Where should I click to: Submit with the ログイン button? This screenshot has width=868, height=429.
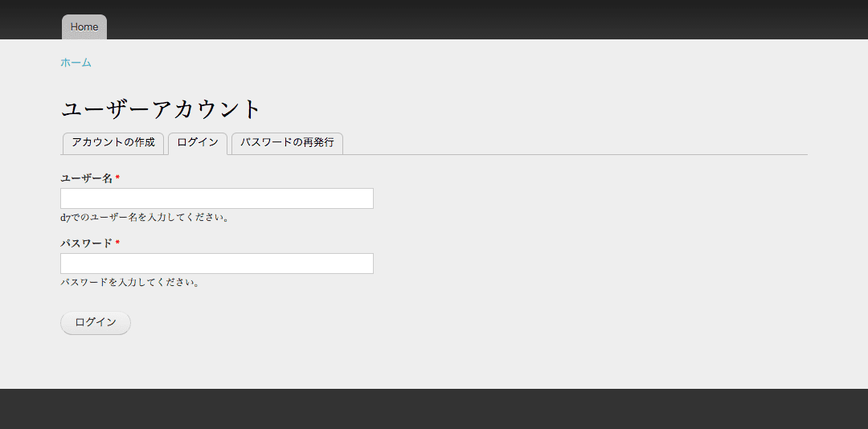tap(96, 323)
